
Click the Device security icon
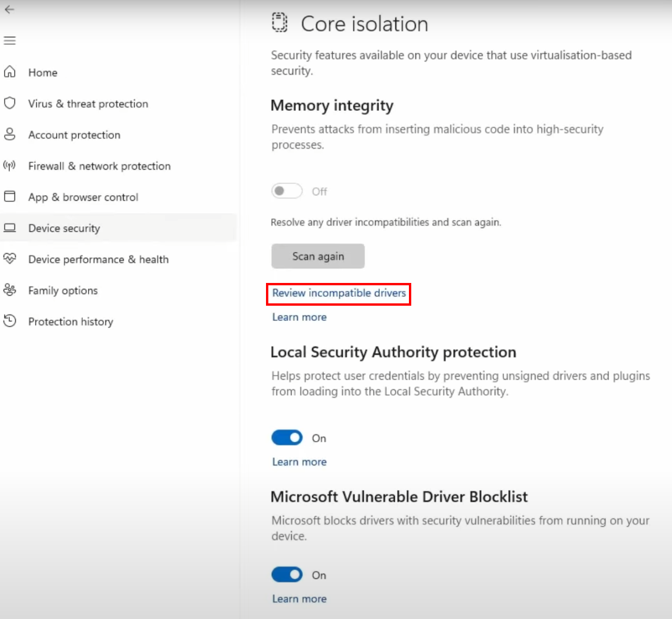click(10, 228)
